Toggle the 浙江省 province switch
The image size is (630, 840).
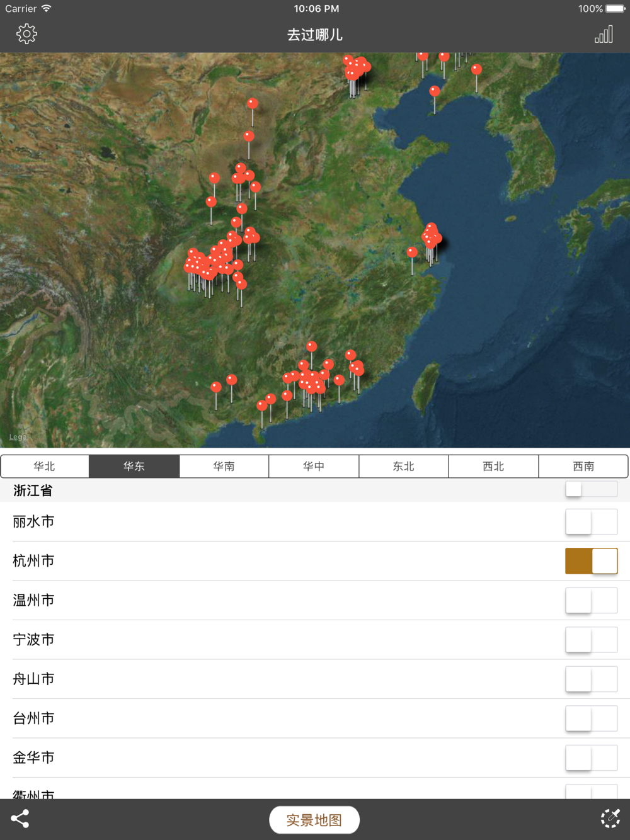[591, 489]
